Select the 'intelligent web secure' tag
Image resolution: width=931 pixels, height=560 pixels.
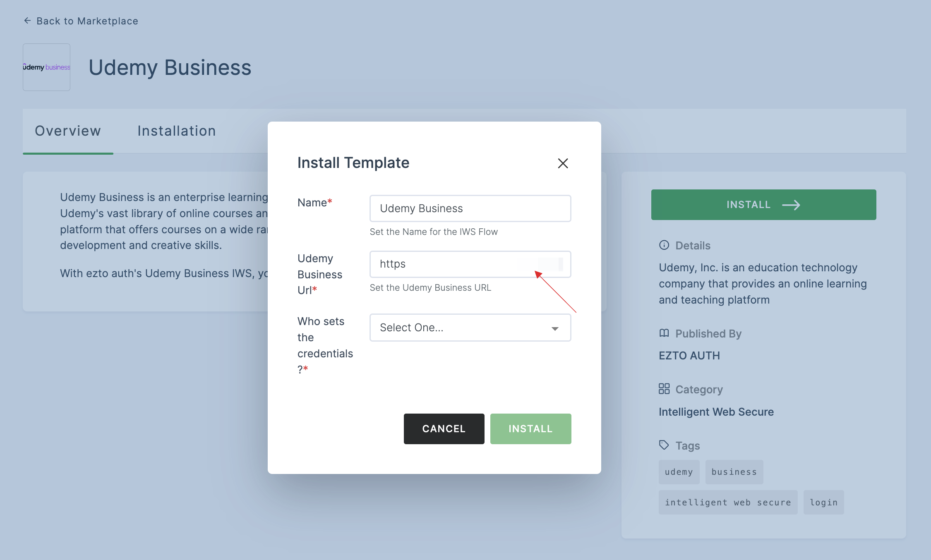click(728, 503)
